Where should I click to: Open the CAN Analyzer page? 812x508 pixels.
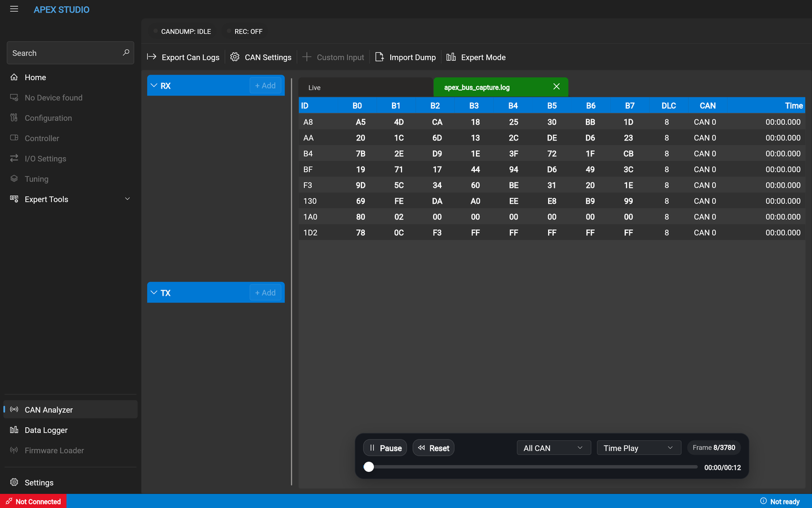coord(70,410)
